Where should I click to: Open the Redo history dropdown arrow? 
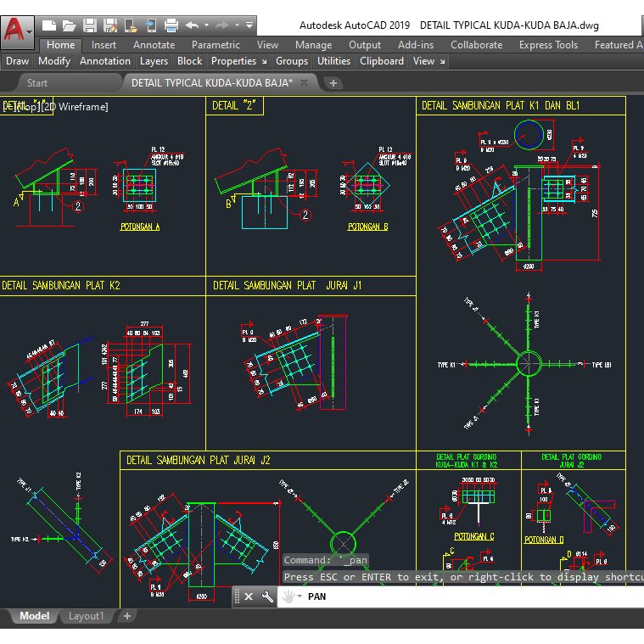pyautogui.click(x=237, y=25)
